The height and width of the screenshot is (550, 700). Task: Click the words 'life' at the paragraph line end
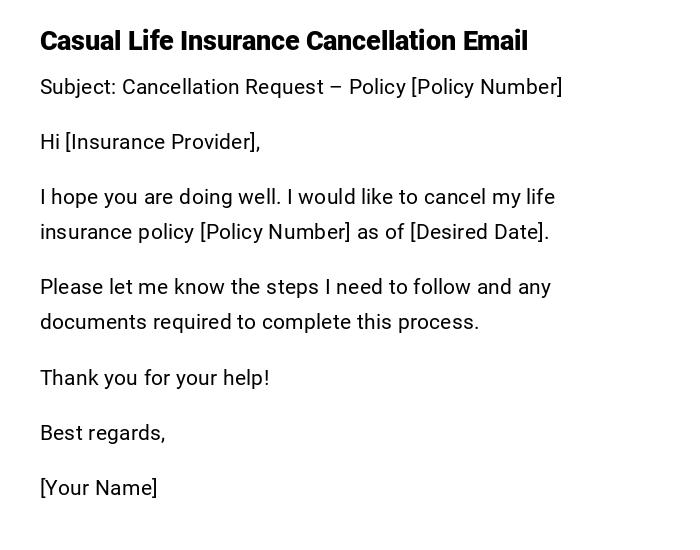point(538,197)
